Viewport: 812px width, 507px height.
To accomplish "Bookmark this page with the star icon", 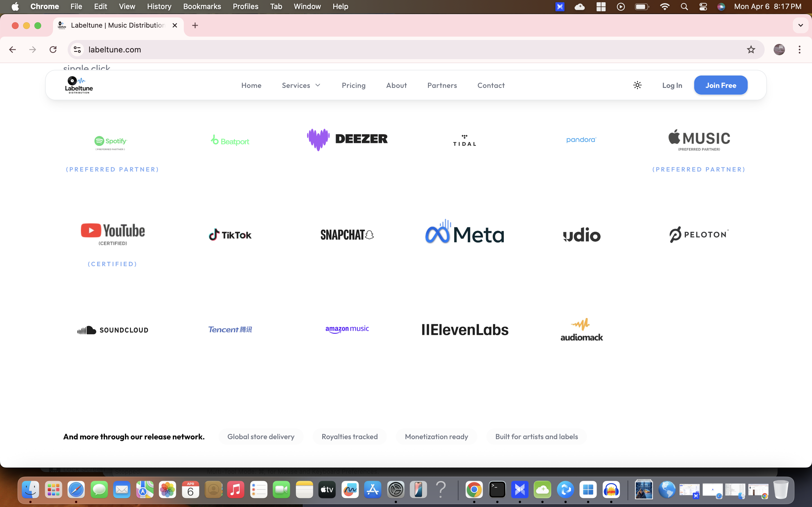I will click(x=751, y=50).
